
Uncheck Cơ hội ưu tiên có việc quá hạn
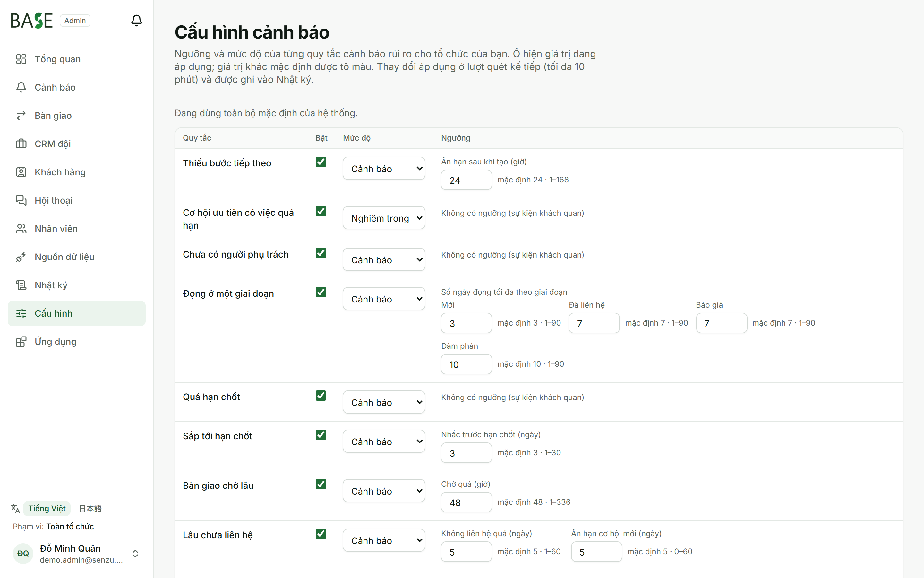(321, 211)
